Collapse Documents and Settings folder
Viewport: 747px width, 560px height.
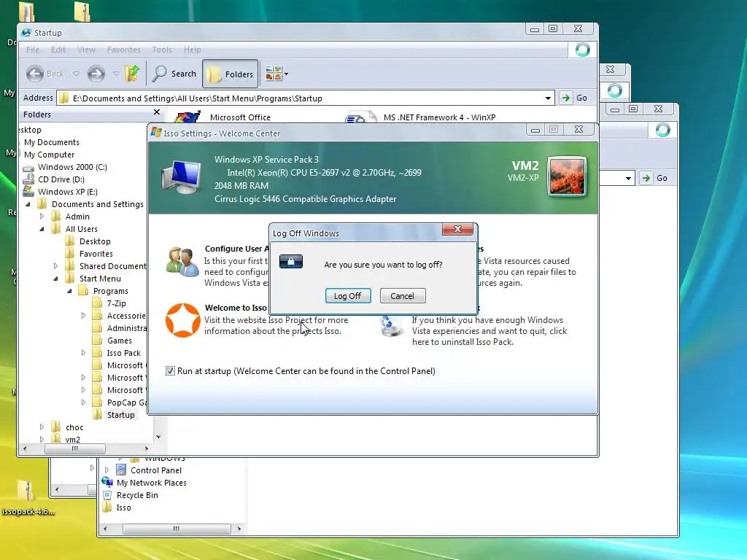coord(28,204)
